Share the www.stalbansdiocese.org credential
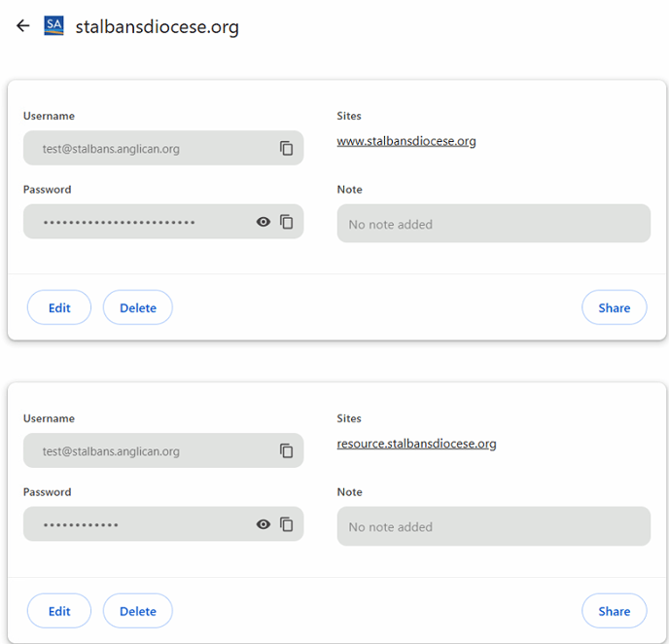The image size is (669, 644). [614, 307]
